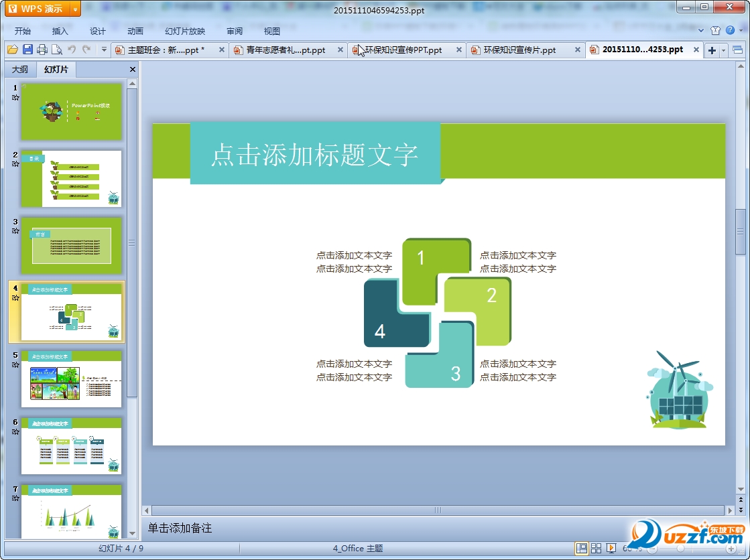
Task: Switch to the 大纲 outline pane tab
Action: pyautogui.click(x=20, y=70)
